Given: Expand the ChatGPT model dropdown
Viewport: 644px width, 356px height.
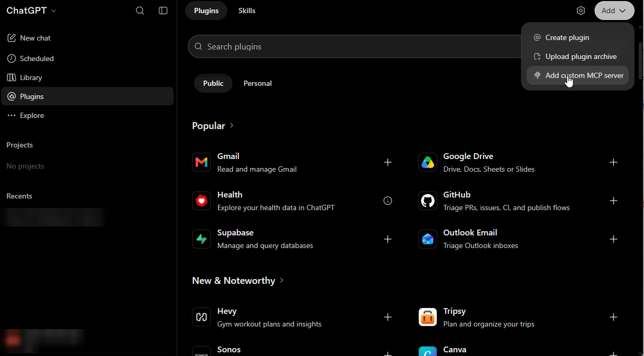Looking at the screenshot, I should [x=32, y=11].
